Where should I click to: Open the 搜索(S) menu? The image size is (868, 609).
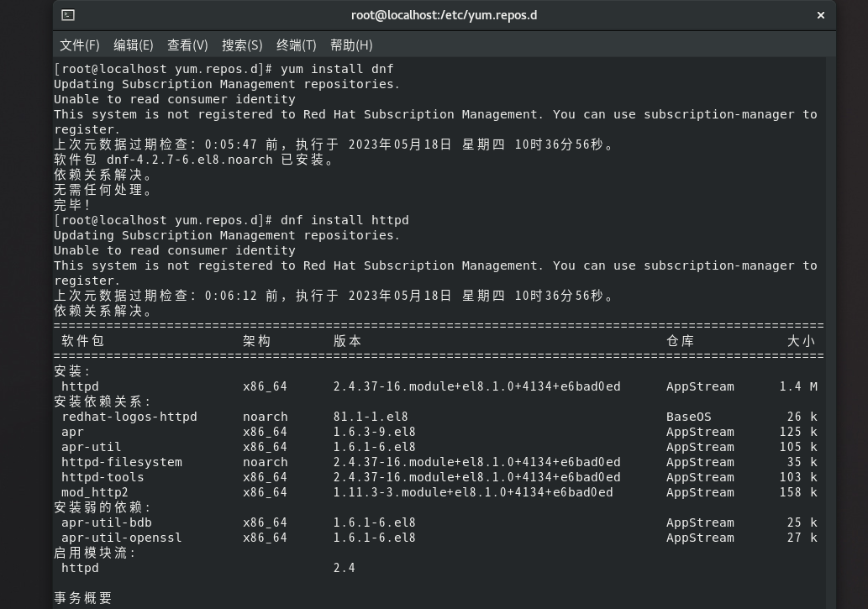click(x=242, y=45)
